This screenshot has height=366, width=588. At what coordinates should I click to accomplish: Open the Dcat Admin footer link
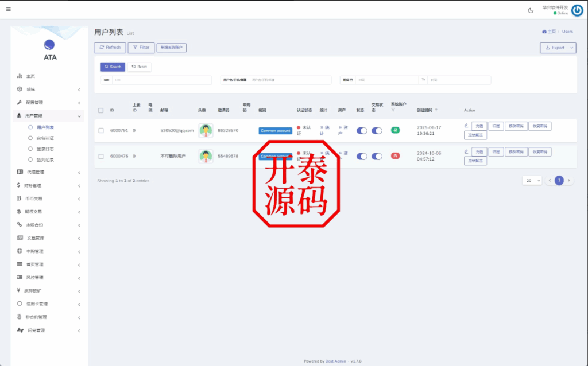click(x=335, y=361)
